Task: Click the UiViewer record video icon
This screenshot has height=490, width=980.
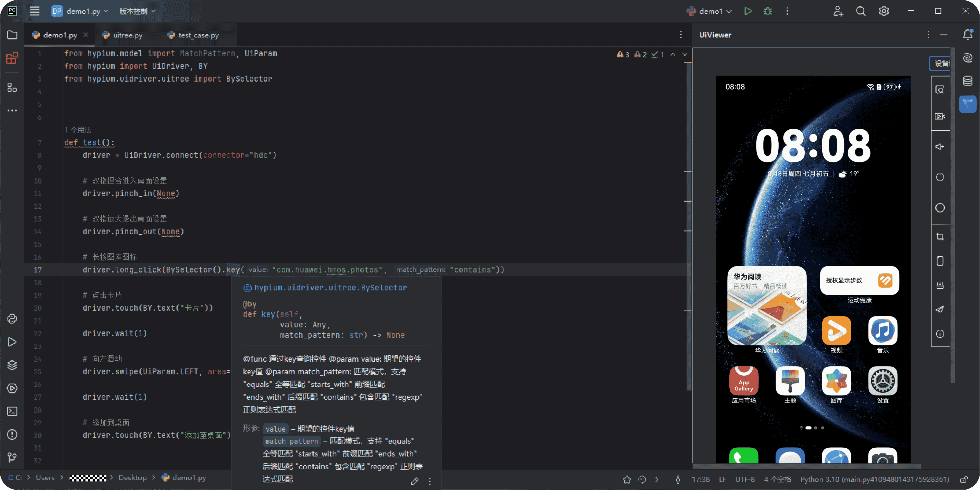Action: tap(940, 116)
